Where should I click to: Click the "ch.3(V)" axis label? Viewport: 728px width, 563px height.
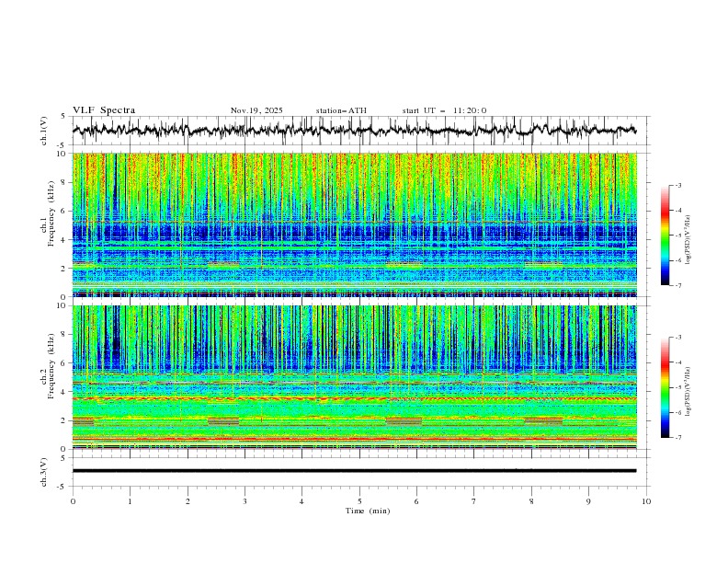click(x=43, y=472)
